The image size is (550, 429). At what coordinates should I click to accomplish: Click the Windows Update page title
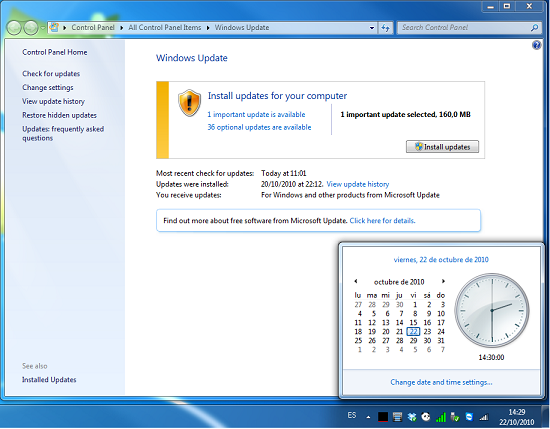[x=192, y=58]
